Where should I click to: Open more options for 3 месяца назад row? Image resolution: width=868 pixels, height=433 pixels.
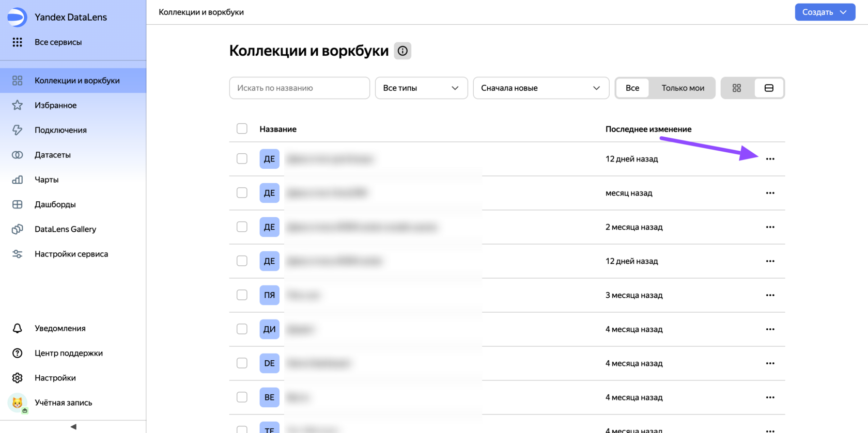click(770, 295)
